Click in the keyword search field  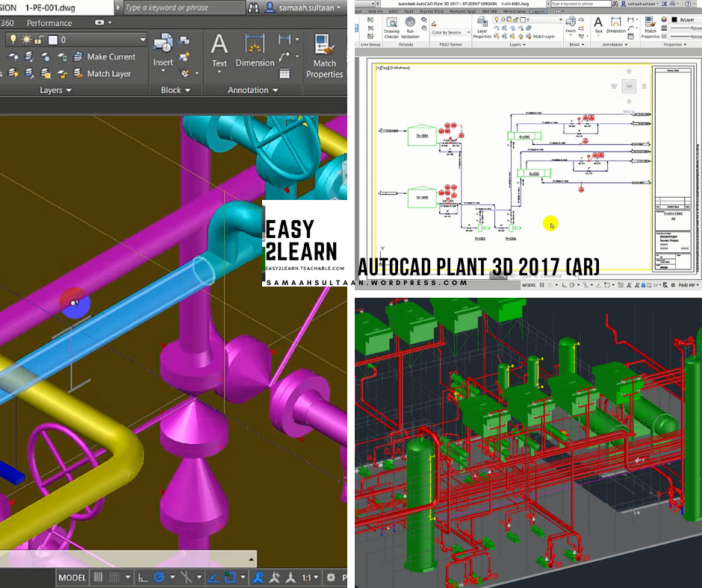[184, 7]
